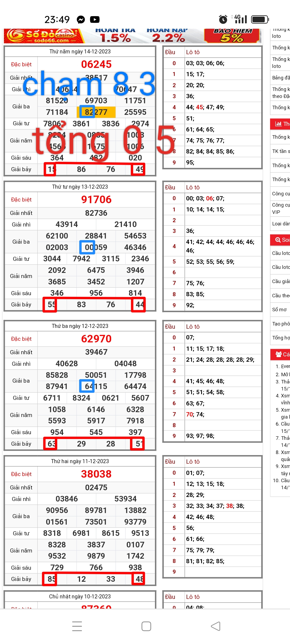Click loto row '52; 53; 55; 56; 59;'
Viewport: 290px width, 644px height.
[x=210, y=262]
